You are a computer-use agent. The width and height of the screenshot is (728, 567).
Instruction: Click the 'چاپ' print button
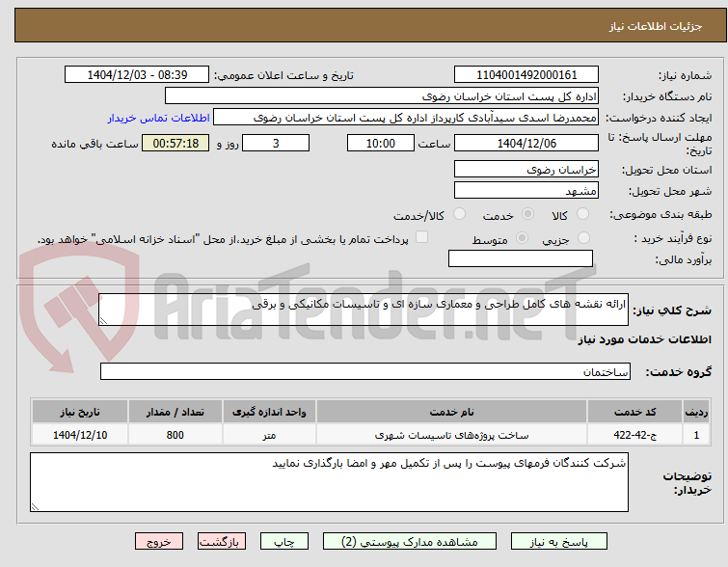click(284, 542)
